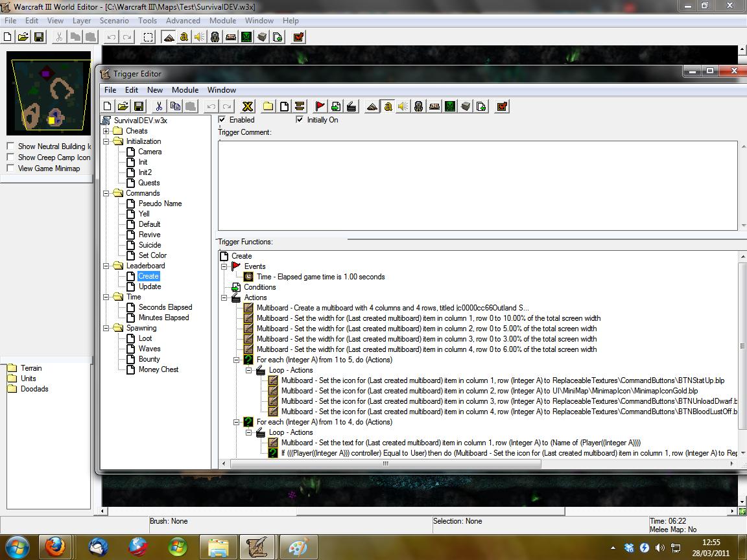Collapse the Events node in Trigger Functions
This screenshot has width=747, height=560.
[224, 266]
